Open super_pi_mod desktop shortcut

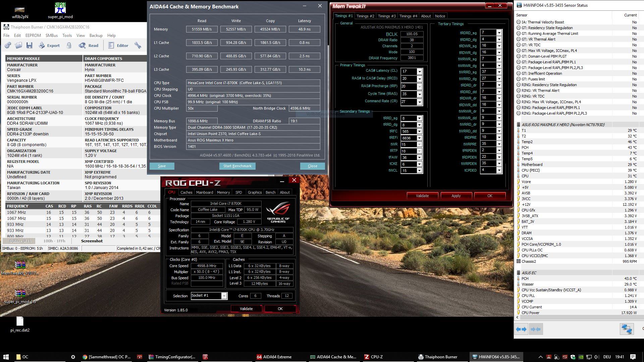tap(60, 10)
